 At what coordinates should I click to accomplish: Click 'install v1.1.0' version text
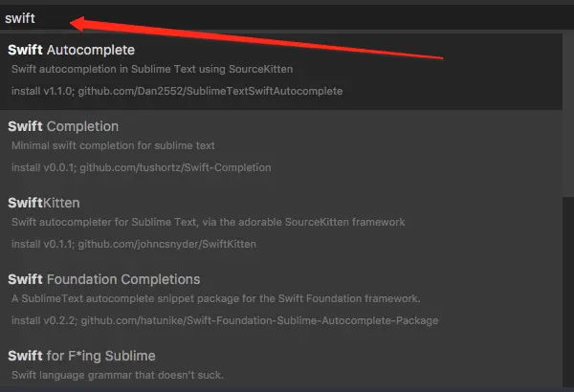tap(36, 91)
